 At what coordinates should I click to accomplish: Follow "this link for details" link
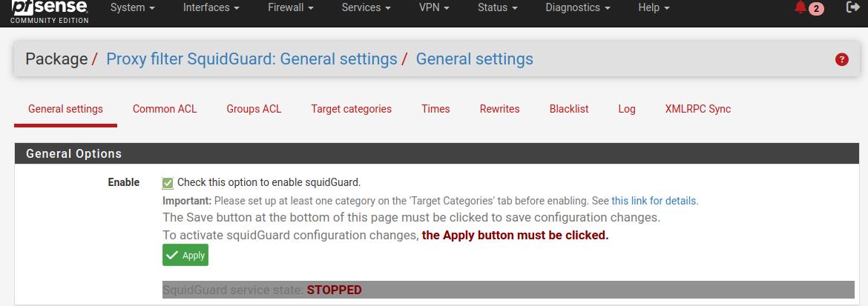(654, 200)
